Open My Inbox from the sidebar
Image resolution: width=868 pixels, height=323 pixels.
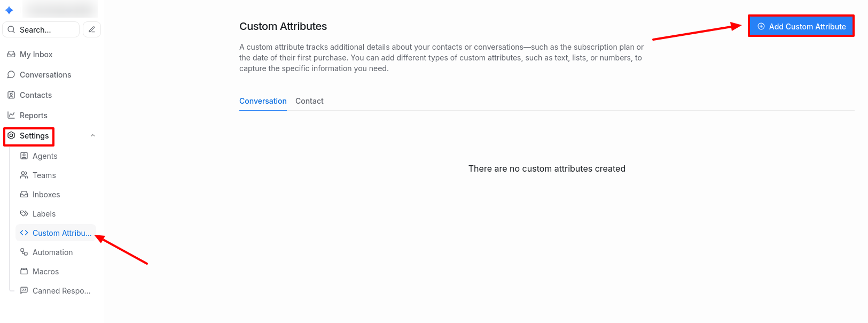(x=36, y=55)
